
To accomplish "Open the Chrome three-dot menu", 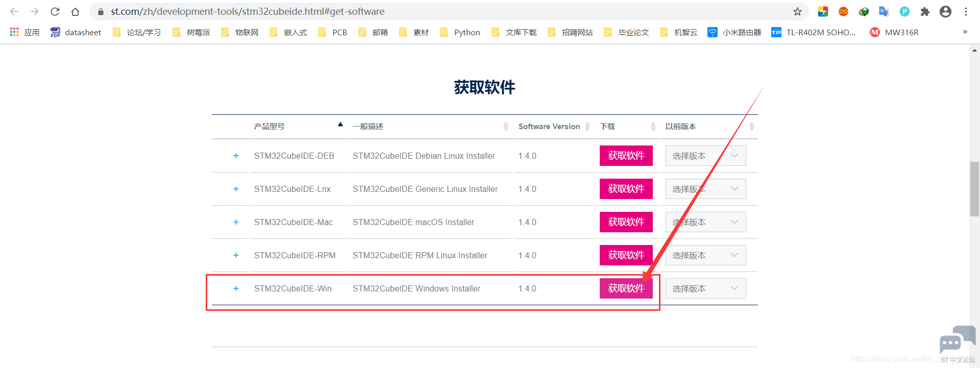I will pos(966,11).
